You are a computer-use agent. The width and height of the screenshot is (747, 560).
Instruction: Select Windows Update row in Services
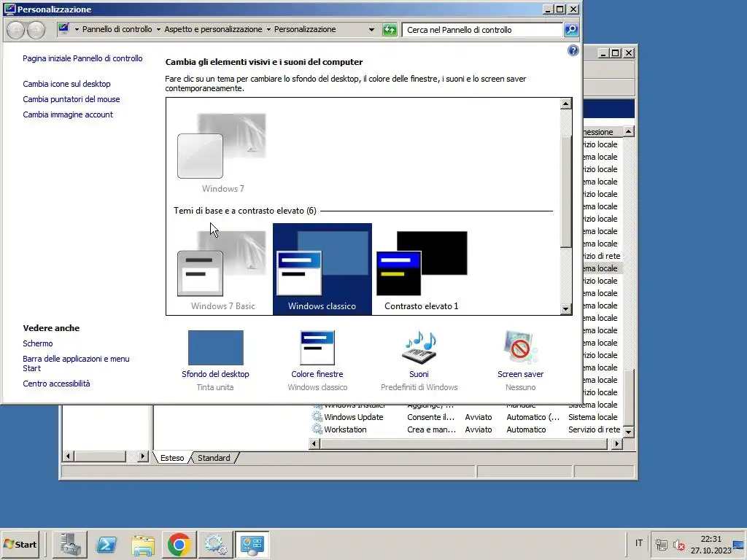pos(466,416)
